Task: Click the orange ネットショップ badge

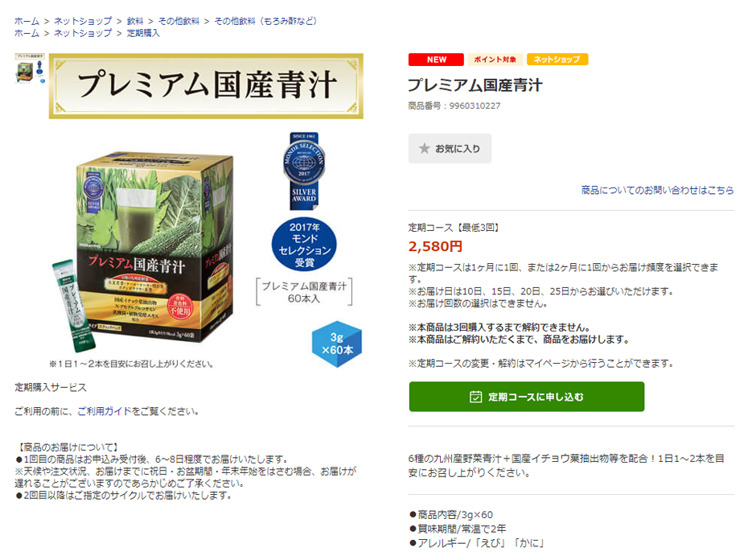Action: click(x=557, y=60)
